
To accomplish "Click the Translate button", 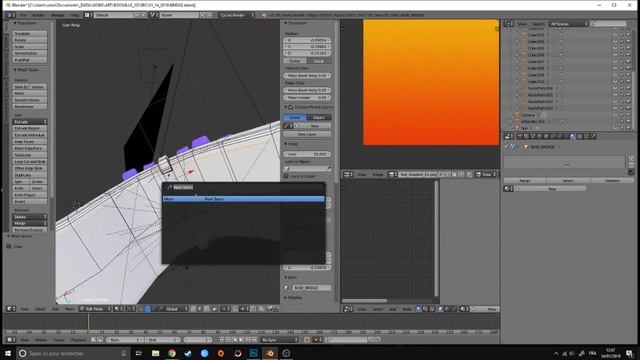I will tap(30, 33).
